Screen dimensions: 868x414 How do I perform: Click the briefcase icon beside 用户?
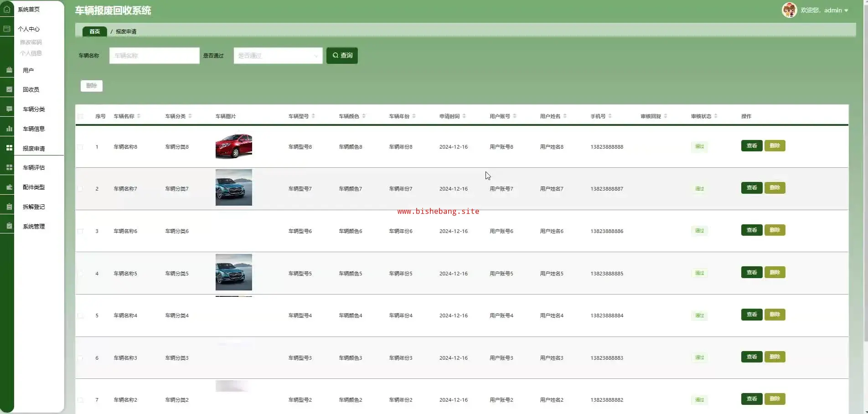9,70
